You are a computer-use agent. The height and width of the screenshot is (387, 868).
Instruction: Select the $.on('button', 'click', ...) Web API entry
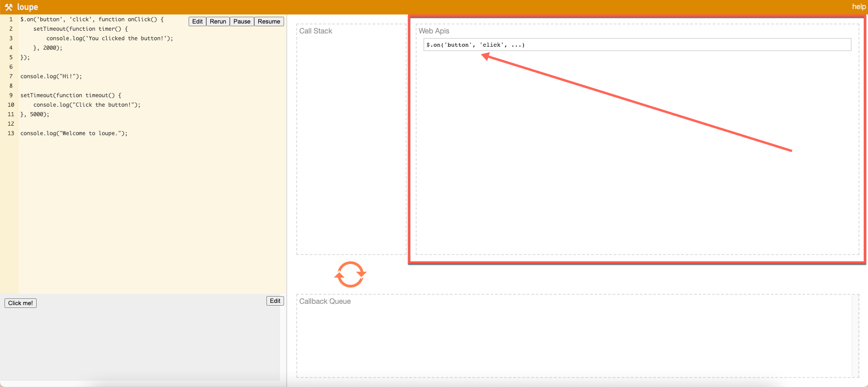click(637, 45)
